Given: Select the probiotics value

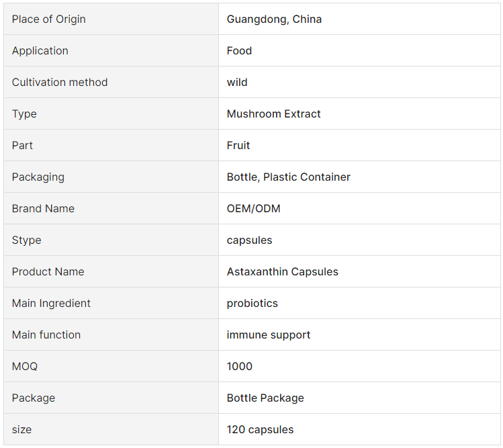Looking at the screenshot, I should point(252,304).
